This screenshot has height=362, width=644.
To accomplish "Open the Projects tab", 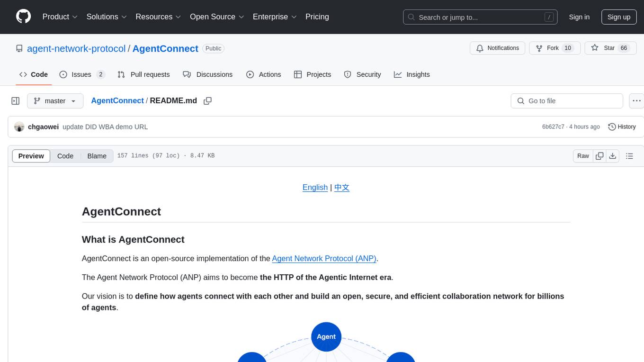I will 313,74.
